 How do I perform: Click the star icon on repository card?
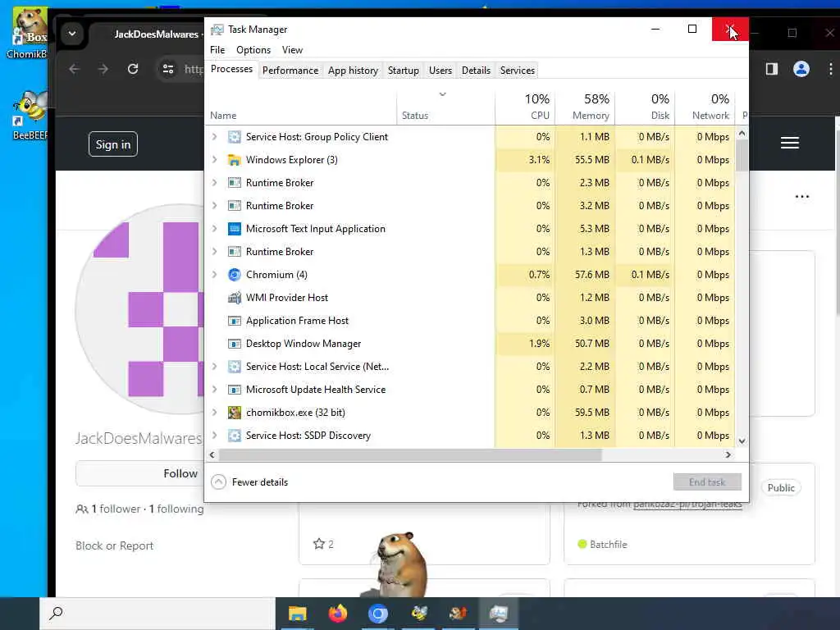pyautogui.click(x=319, y=544)
